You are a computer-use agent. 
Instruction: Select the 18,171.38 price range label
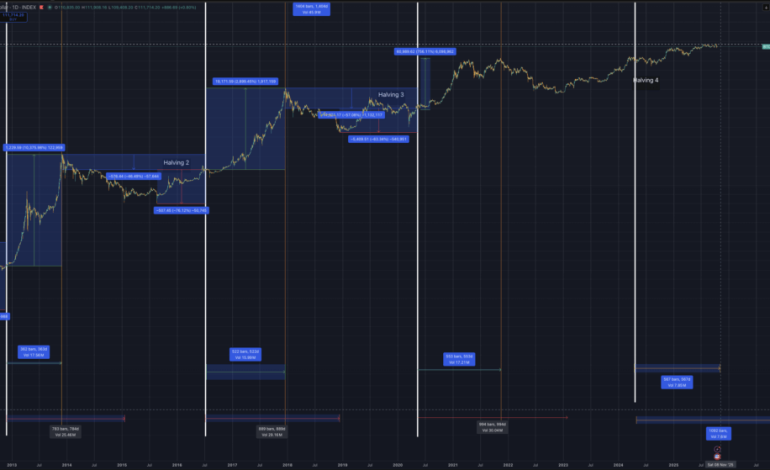[245, 82]
